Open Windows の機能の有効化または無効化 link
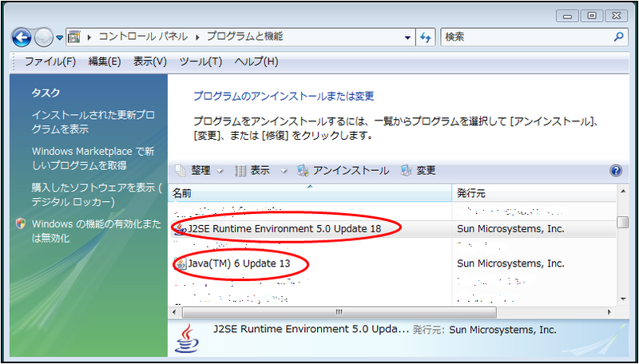Screen dimensions: 639x364 [x=97, y=231]
